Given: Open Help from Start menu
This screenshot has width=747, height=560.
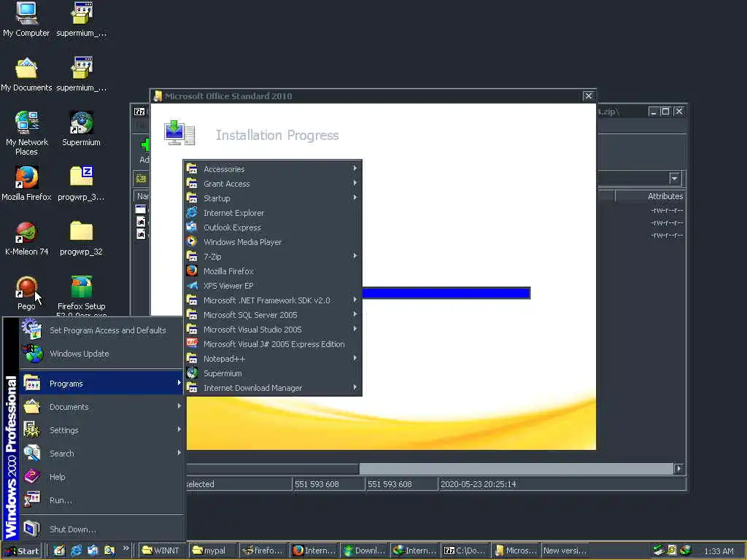Looking at the screenshot, I should click(101, 477).
